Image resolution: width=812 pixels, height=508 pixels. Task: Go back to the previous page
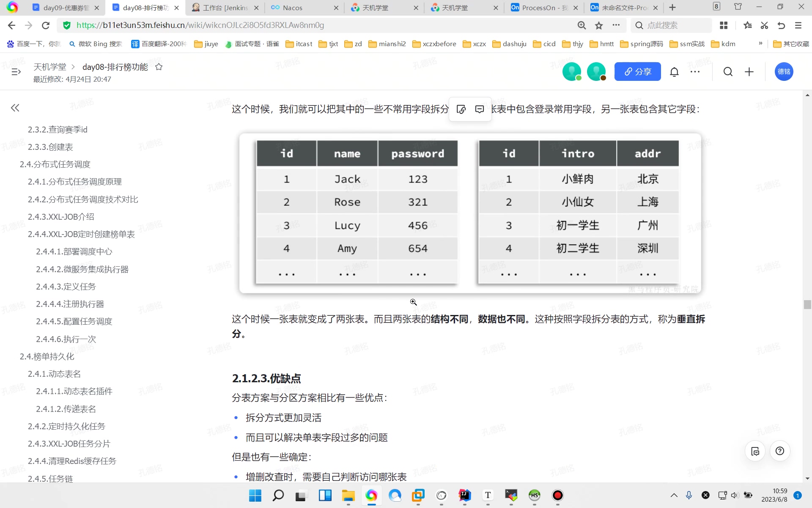tap(11, 25)
